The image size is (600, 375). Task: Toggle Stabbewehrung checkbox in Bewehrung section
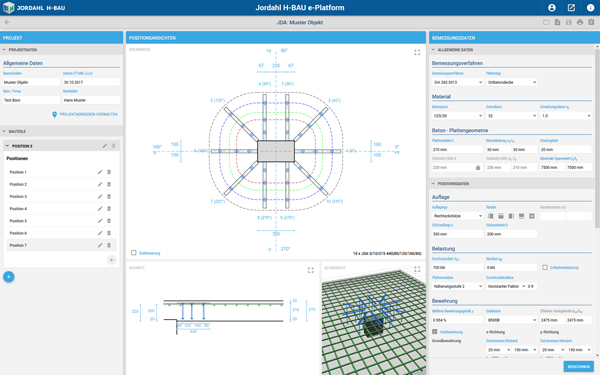pyautogui.click(x=435, y=332)
